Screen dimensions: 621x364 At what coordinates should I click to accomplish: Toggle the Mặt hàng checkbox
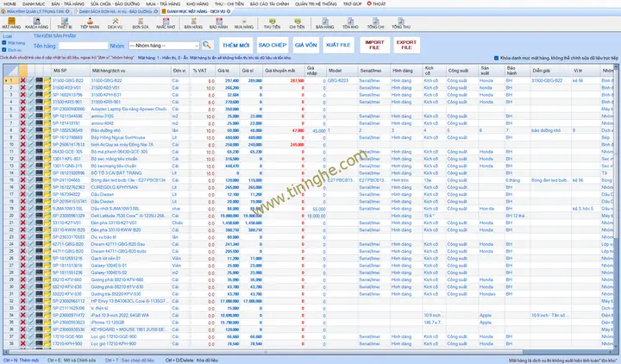tap(4, 42)
